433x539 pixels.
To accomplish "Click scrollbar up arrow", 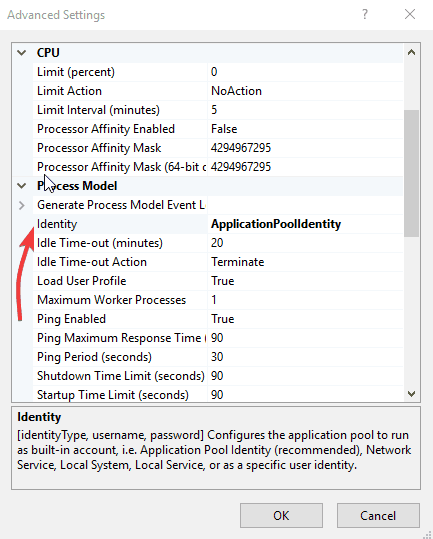I will (411, 53).
